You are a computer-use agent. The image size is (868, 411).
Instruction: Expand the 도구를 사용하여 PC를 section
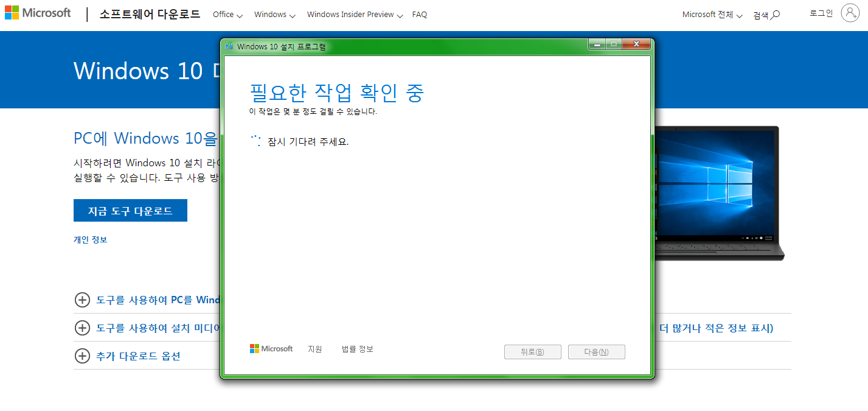[x=147, y=300]
